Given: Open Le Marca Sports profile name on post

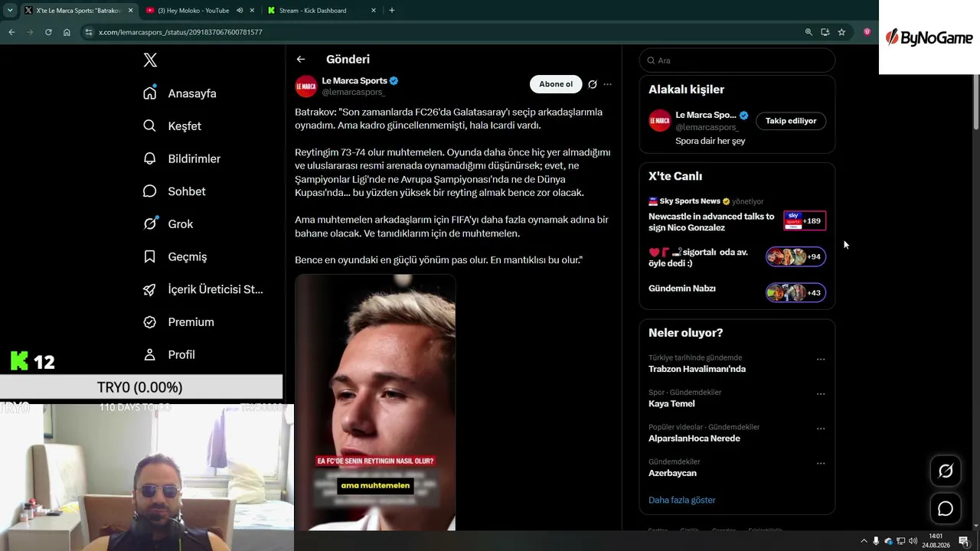Looking at the screenshot, I should click(x=354, y=80).
